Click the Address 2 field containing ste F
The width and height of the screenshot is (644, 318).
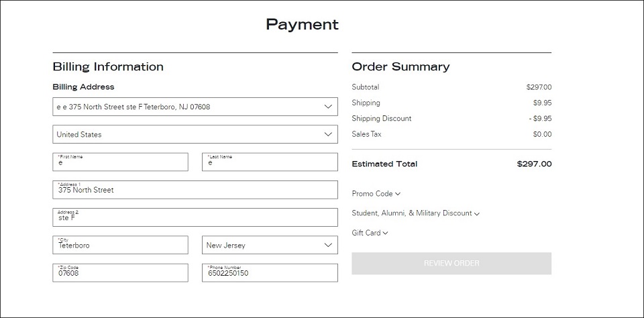click(x=195, y=217)
